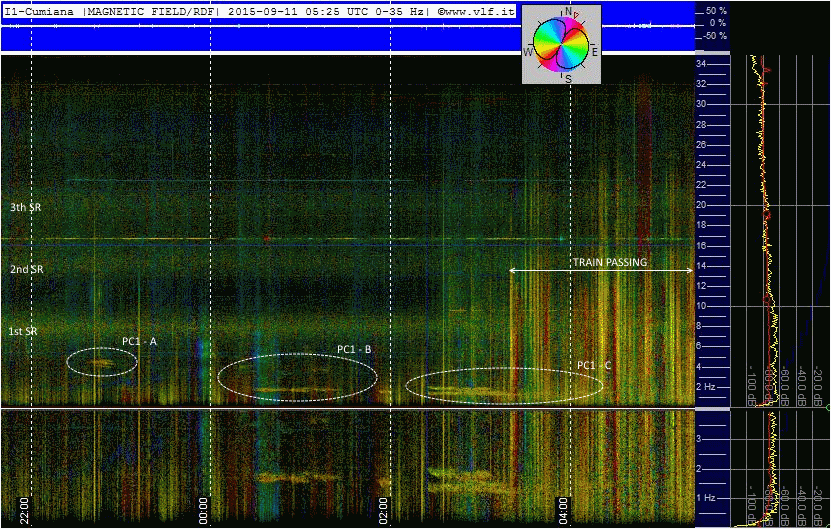The width and height of the screenshot is (831, 529).
Task: Click the 1st SR label
Action: (26, 331)
